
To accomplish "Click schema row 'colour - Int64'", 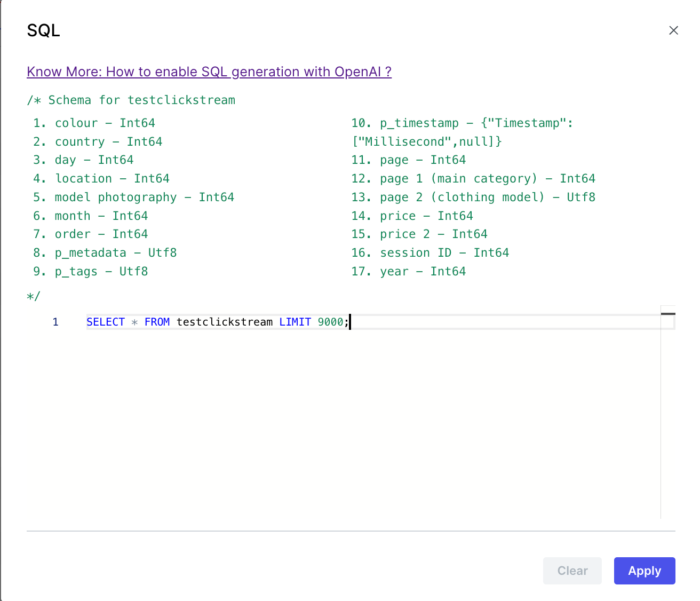I will pyautogui.click(x=94, y=123).
